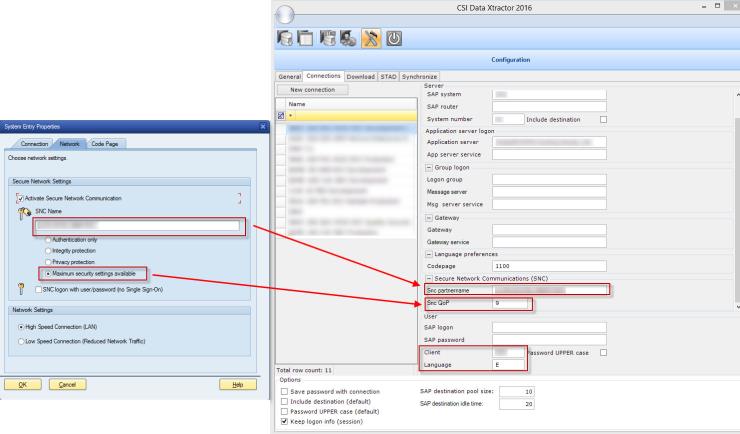Open the Code Page tab
Image resolution: width=740 pixels, height=434 pixels.
click(105, 144)
